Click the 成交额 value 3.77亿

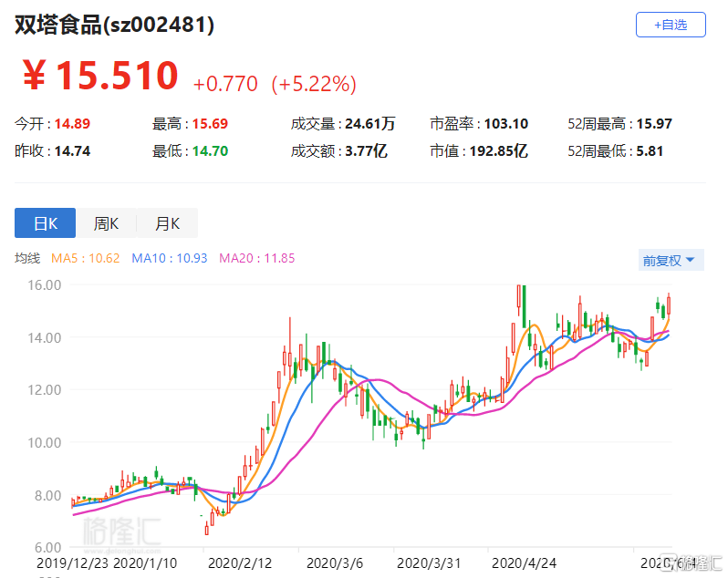click(x=366, y=151)
